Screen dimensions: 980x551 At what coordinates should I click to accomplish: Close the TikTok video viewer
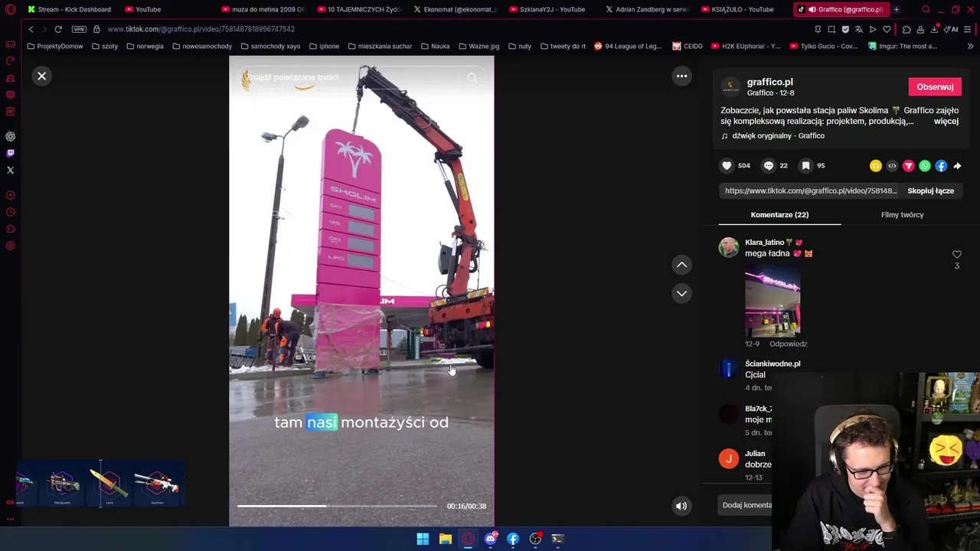point(42,76)
